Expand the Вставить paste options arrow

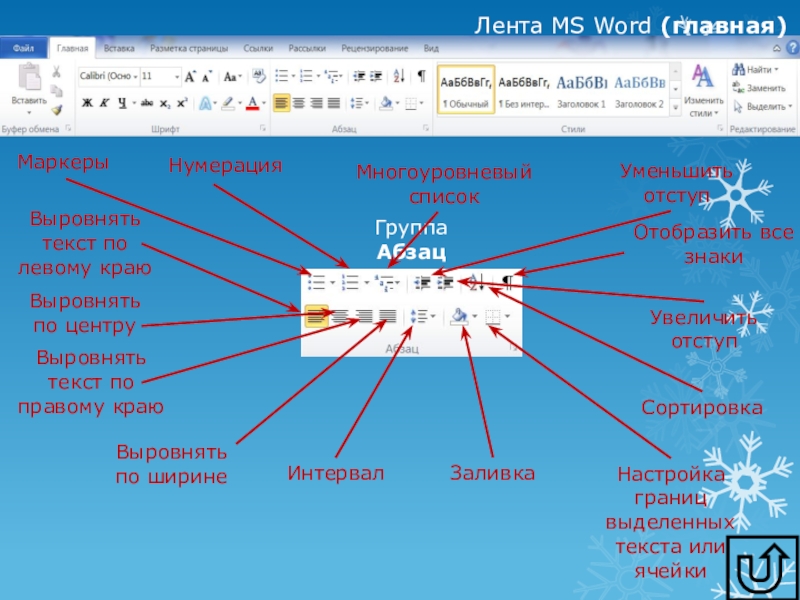[29, 113]
